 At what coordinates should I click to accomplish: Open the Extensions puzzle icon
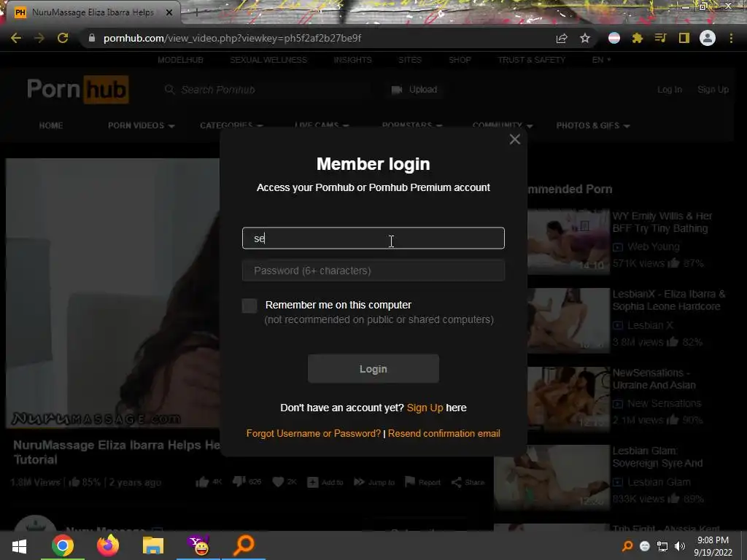click(638, 38)
